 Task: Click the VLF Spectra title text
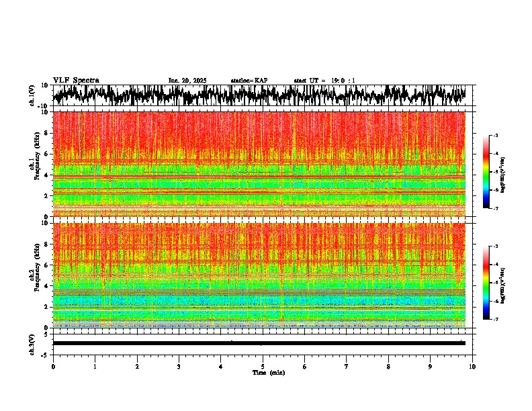[76, 81]
